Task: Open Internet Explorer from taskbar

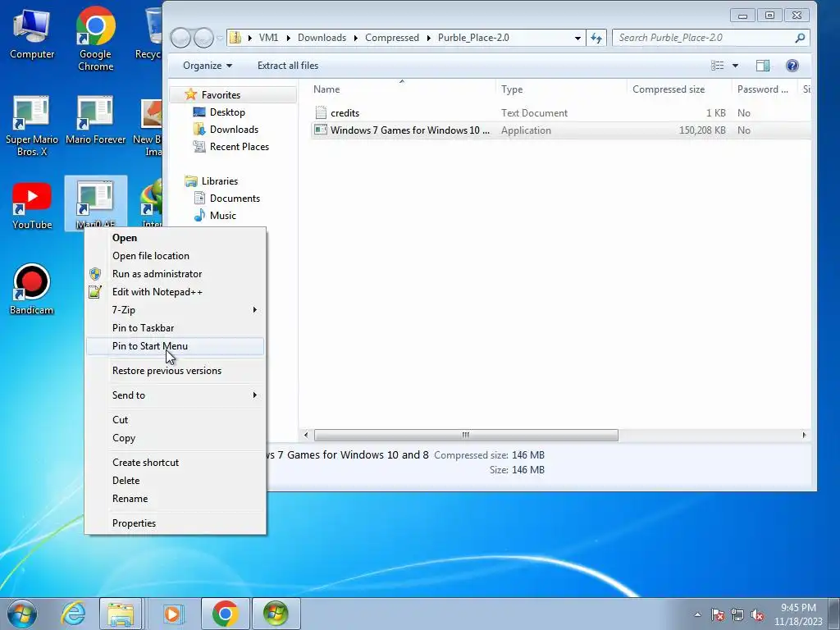Action: [73, 614]
